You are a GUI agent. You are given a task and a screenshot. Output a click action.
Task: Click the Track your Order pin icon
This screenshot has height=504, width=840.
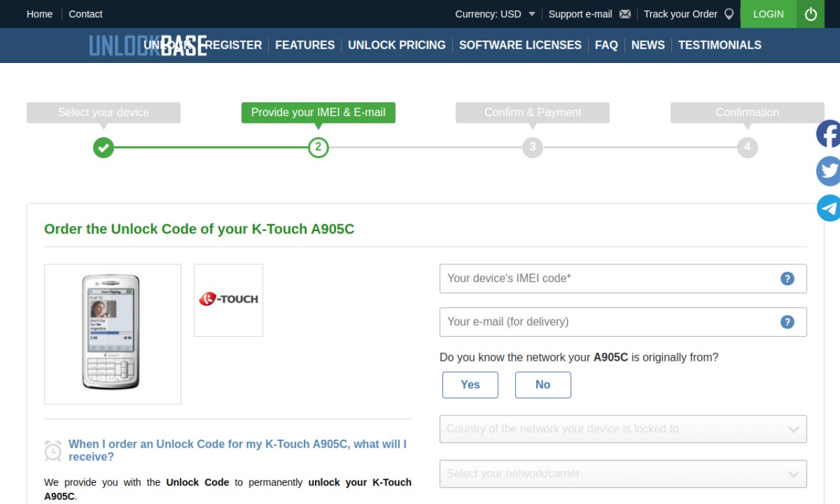pyautogui.click(x=728, y=14)
